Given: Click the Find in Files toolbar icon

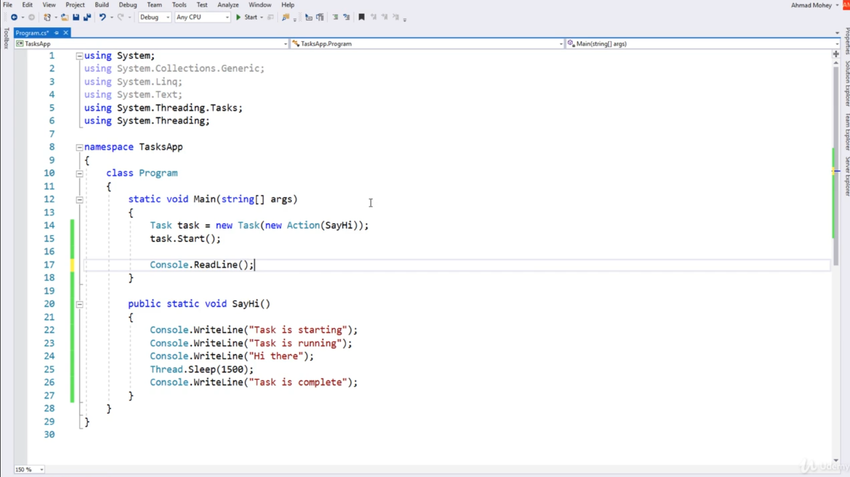Looking at the screenshot, I should click(286, 17).
